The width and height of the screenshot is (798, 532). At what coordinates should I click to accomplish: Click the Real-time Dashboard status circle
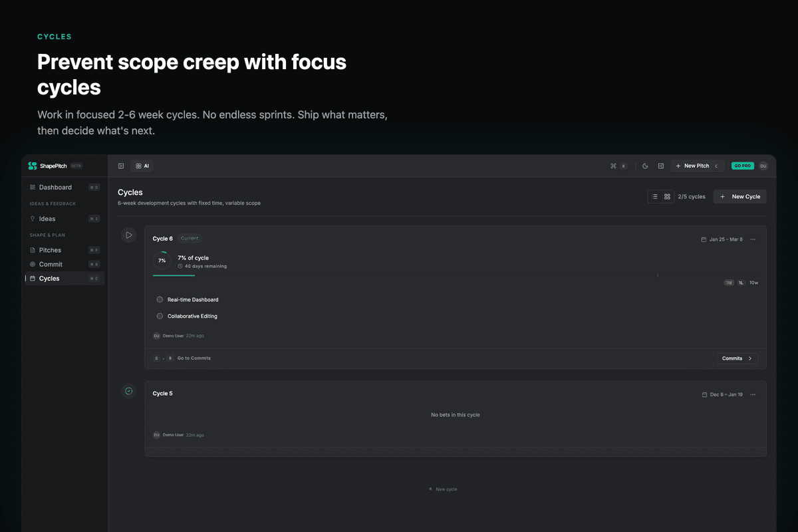(x=160, y=300)
